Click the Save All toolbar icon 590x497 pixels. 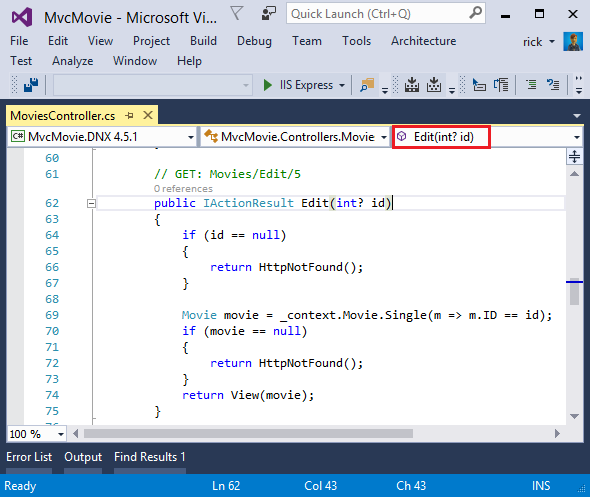coord(31,85)
